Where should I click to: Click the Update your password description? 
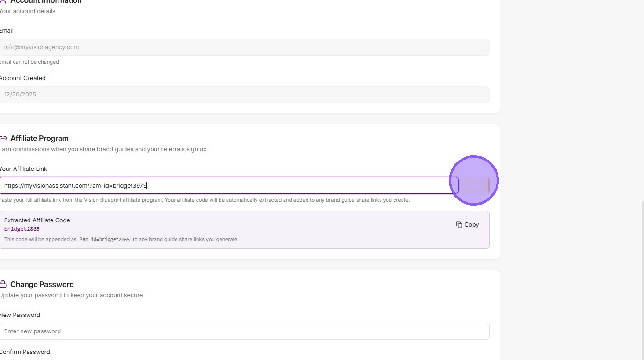coord(71,295)
